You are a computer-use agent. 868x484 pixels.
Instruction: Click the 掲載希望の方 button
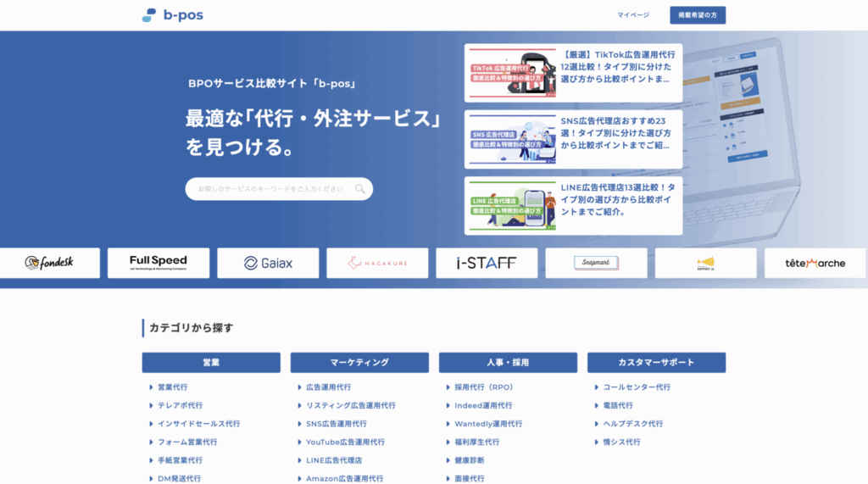(698, 15)
